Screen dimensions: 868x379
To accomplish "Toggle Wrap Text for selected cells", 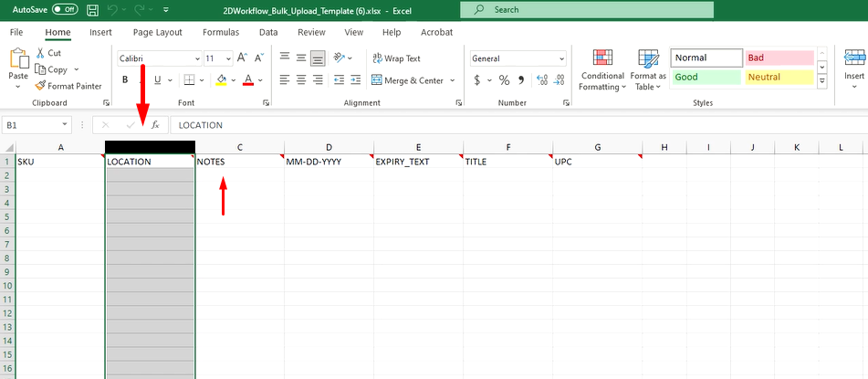I will (x=396, y=58).
